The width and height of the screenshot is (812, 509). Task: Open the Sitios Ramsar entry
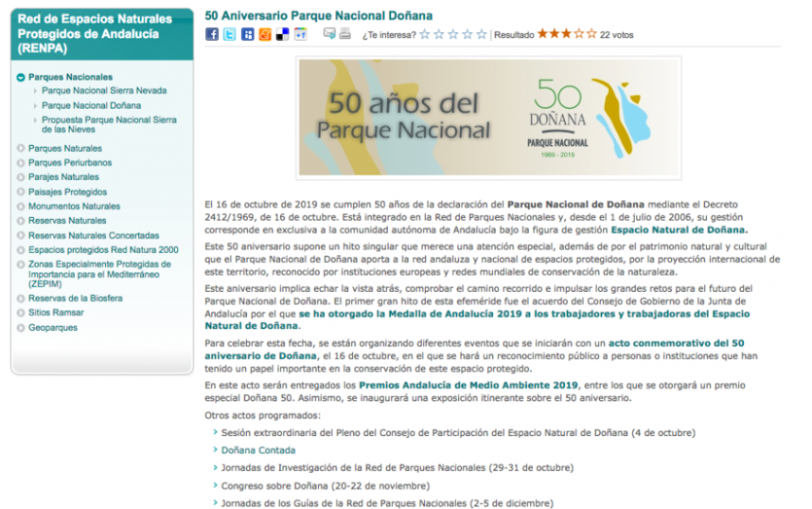point(56,312)
